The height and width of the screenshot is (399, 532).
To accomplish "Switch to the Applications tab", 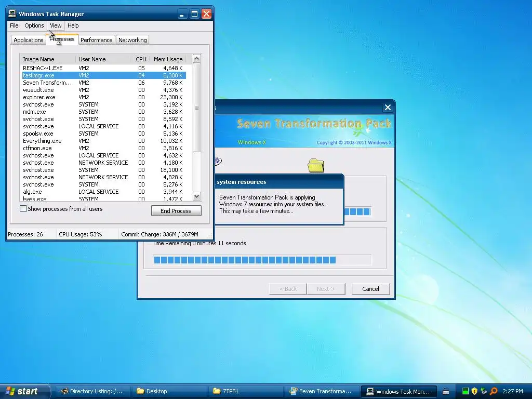I will [29, 40].
